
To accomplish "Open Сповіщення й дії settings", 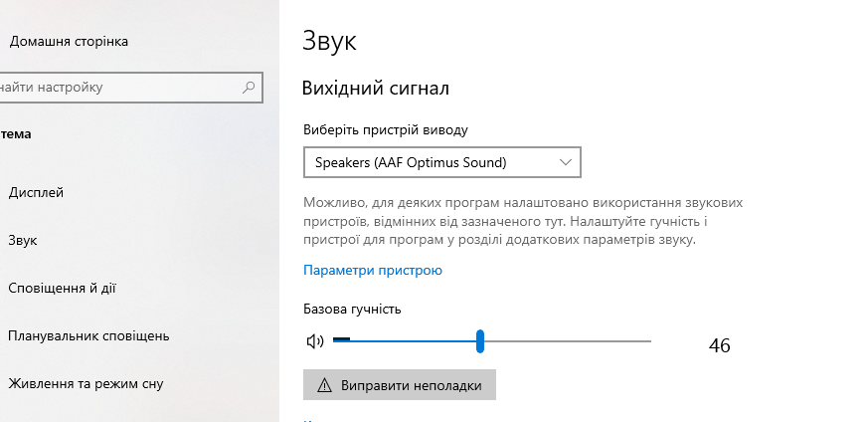I will pos(62,288).
